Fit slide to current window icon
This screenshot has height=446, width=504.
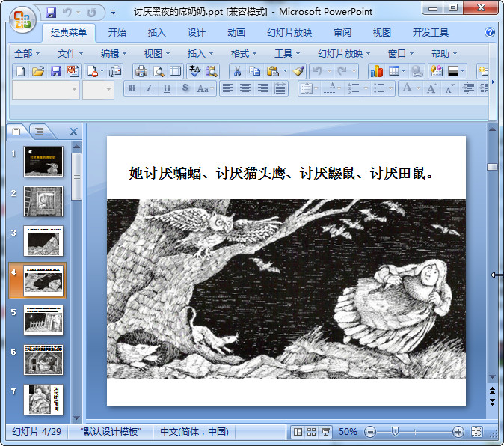coord(476,432)
